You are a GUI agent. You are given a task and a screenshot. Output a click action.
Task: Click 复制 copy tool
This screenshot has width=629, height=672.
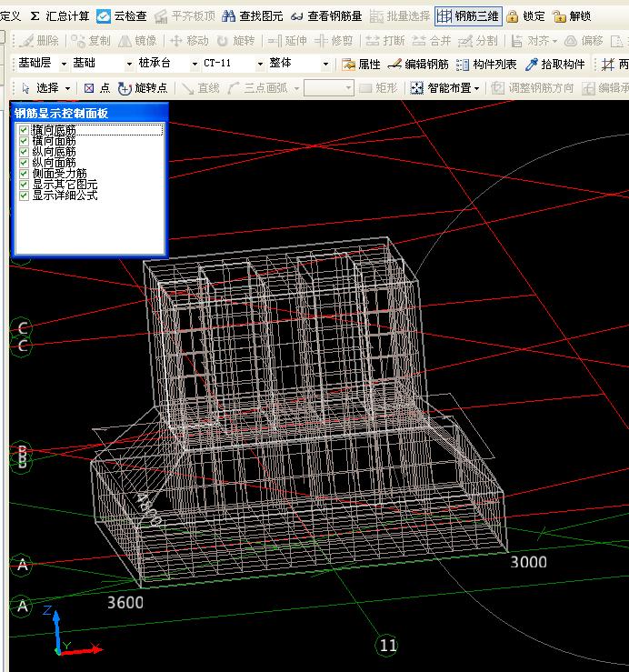pyautogui.click(x=91, y=41)
